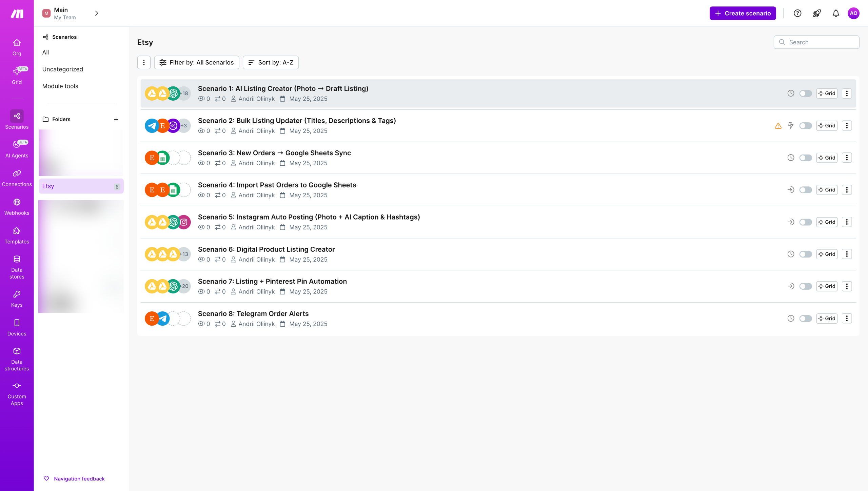The image size is (868, 491).
Task: Click the Create scenario button
Action: [x=743, y=13]
